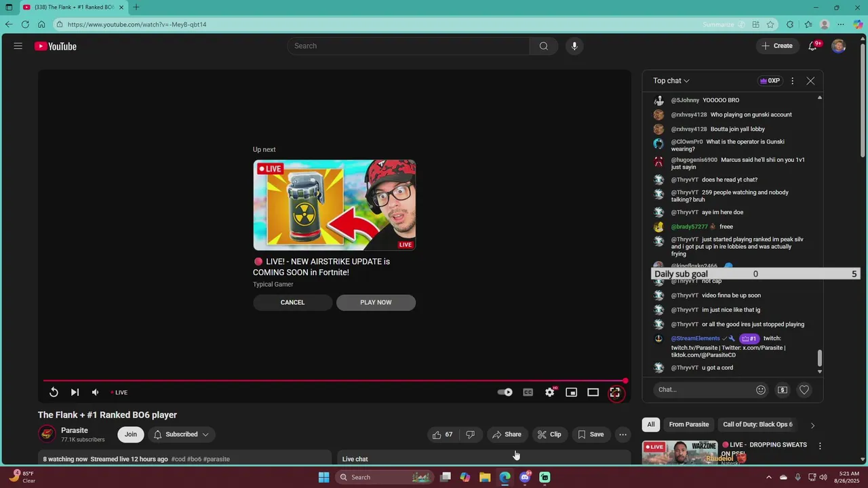Image resolution: width=868 pixels, height=488 pixels.
Task: Cancel the up next autoplay
Action: point(292,302)
